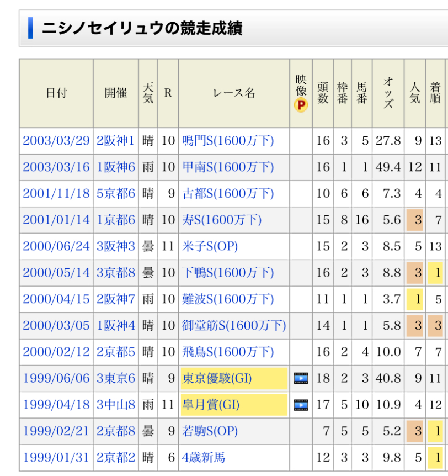The width and height of the screenshot is (448, 476).
Task: Open the 5京都6 meeting link
Action: tap(115, 193)
